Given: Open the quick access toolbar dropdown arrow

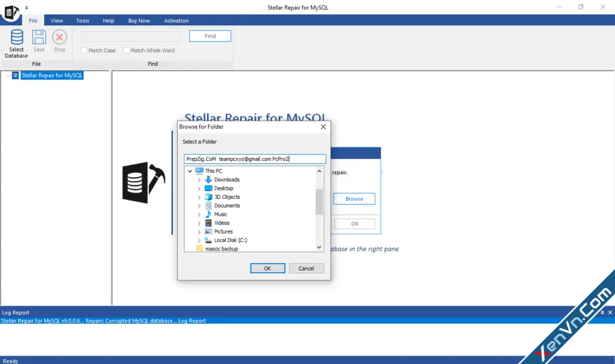Looking at the screenshot, I should (x=26, y=7).
